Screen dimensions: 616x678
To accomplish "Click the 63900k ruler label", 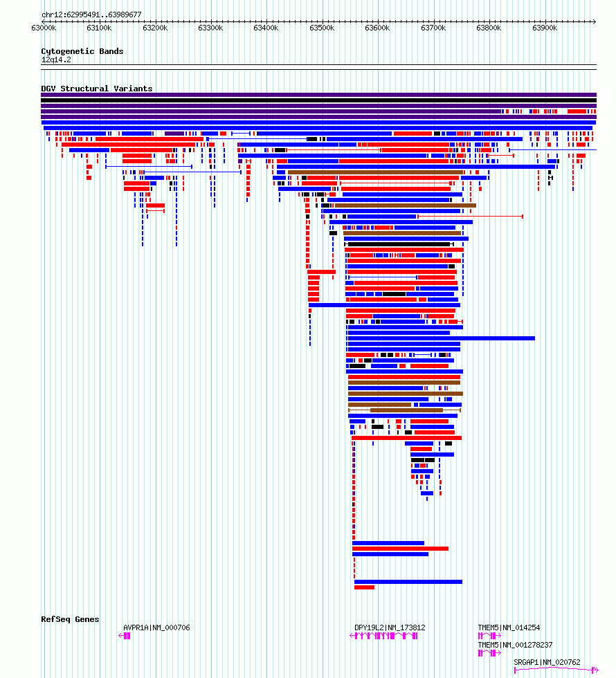I will pos(545,28).
